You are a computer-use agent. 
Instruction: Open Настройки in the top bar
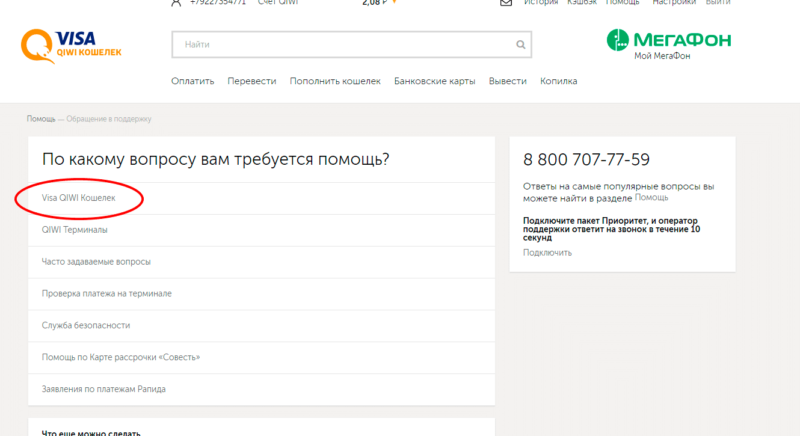[x=674, y=3]
